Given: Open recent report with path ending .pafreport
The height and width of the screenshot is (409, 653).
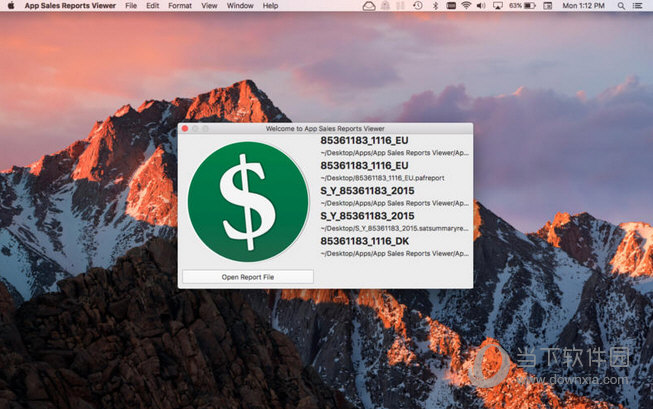Looking at the screenshot, I should point(394,171).
